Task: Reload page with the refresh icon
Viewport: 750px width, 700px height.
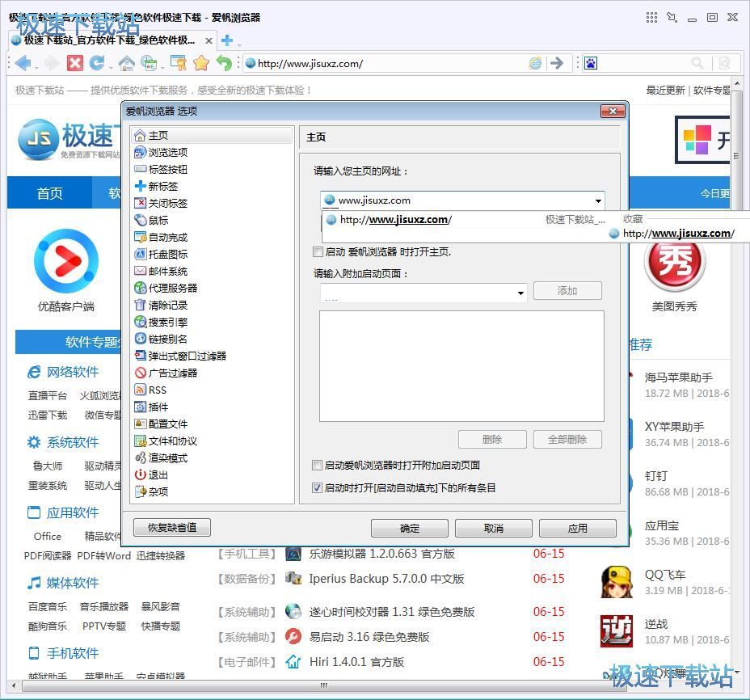Action: (x=98, y=63)
